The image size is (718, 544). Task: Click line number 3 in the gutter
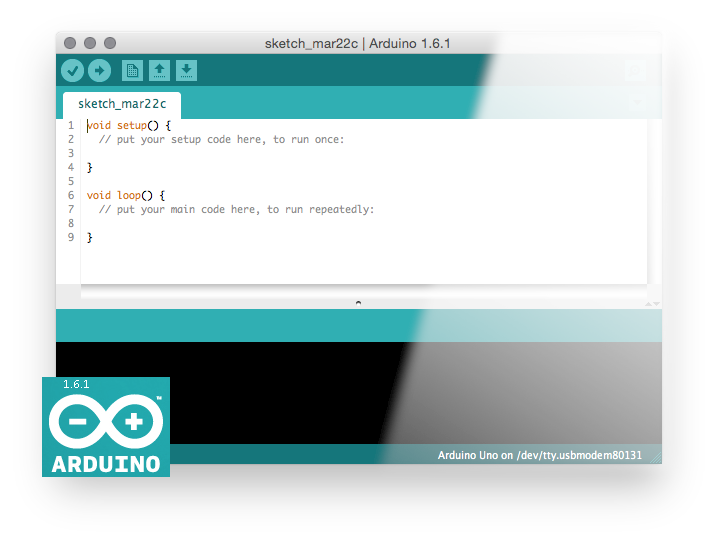(x=71, y=153)
